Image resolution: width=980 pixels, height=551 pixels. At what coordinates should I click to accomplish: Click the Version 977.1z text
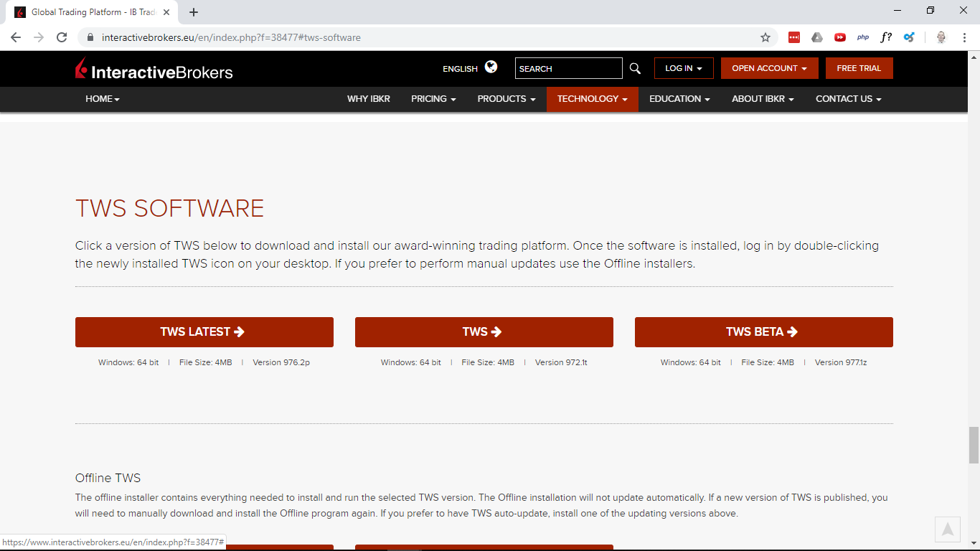[841, 362]
